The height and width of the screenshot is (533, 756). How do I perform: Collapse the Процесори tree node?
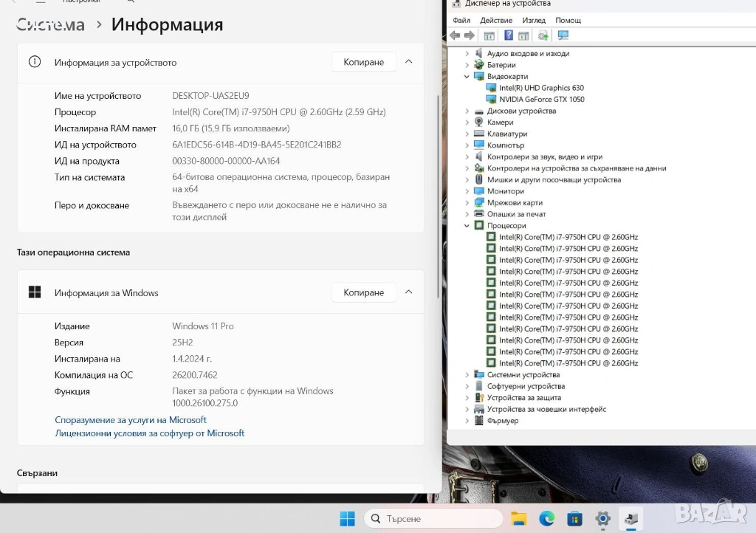(467, 226)
